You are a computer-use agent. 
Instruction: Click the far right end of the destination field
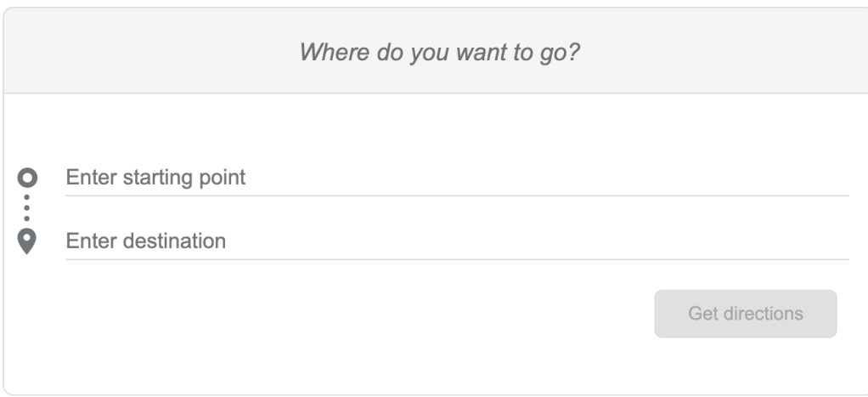pyautogui.click(x=837, y=241)
